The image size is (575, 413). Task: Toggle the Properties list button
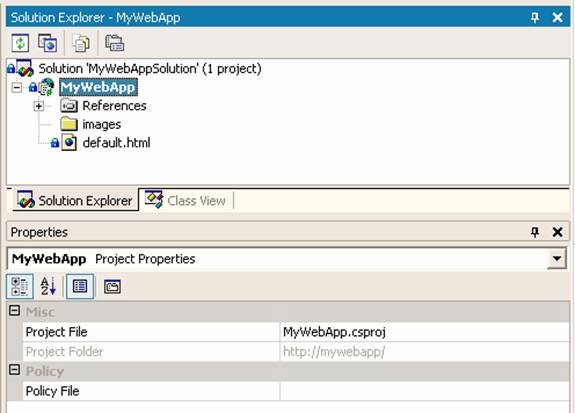[x=80, y=286]
